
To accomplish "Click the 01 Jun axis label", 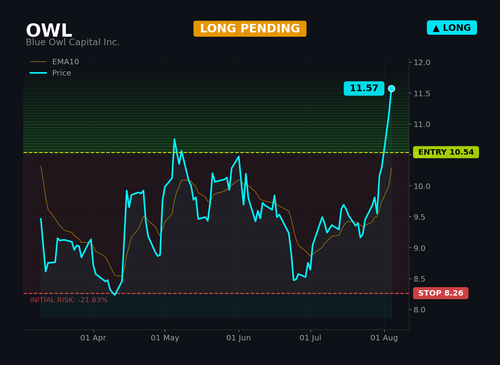I will tap(238, 338).
